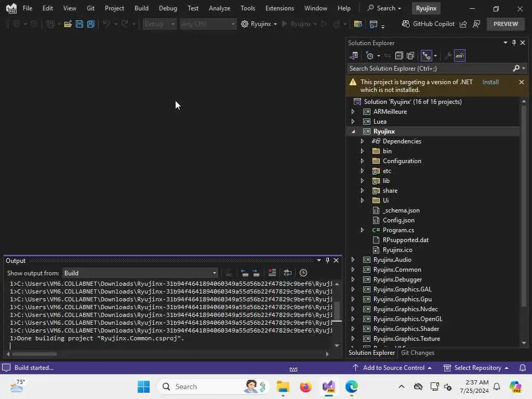
Task: Switch views icon in Solution Explorer toolbar
Action: (x=354, y=56)
